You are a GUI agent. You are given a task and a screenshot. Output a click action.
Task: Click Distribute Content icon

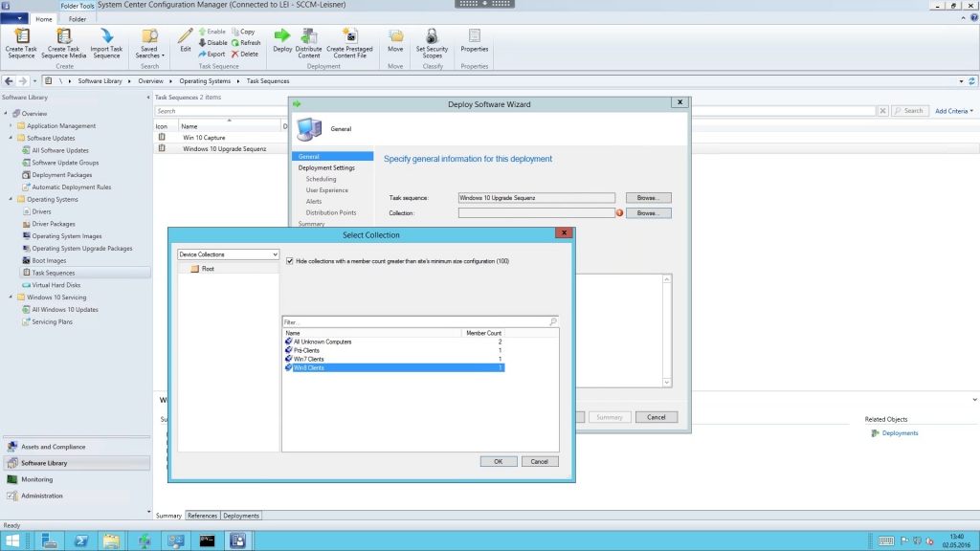(309, 35)
